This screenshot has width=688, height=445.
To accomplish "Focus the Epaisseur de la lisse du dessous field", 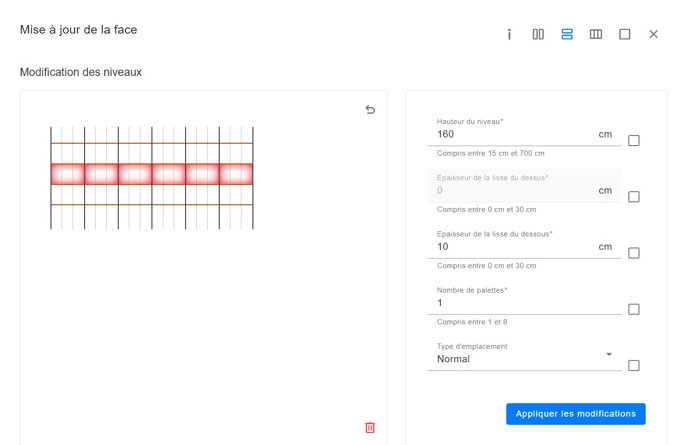I will click(510, 247).
